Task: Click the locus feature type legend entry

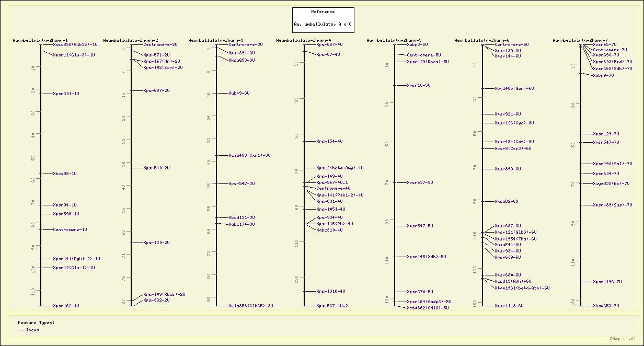Action: click(32, 330)
